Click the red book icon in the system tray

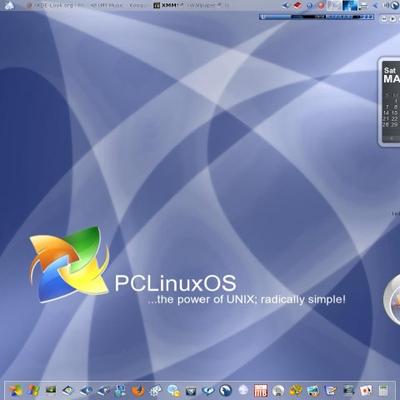click(x=298, y=5)
